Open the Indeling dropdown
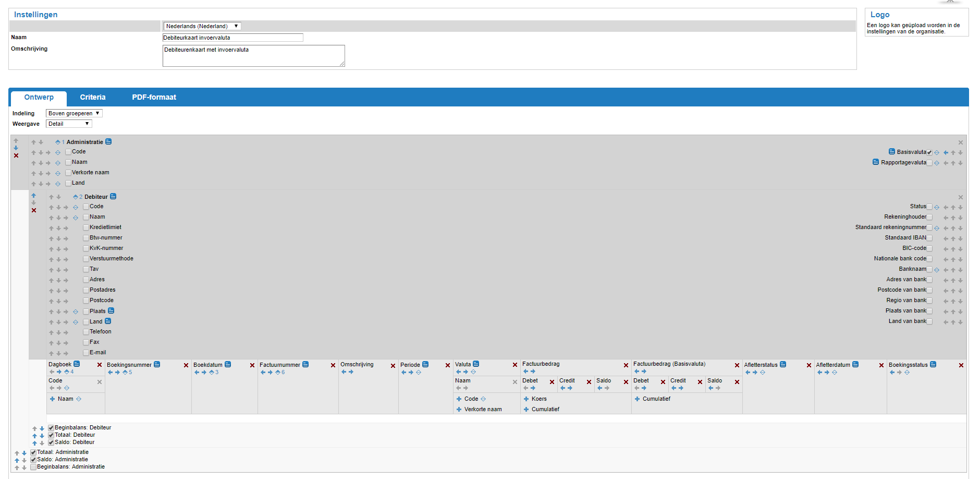 pyautogui.click(x=74, y=113)
